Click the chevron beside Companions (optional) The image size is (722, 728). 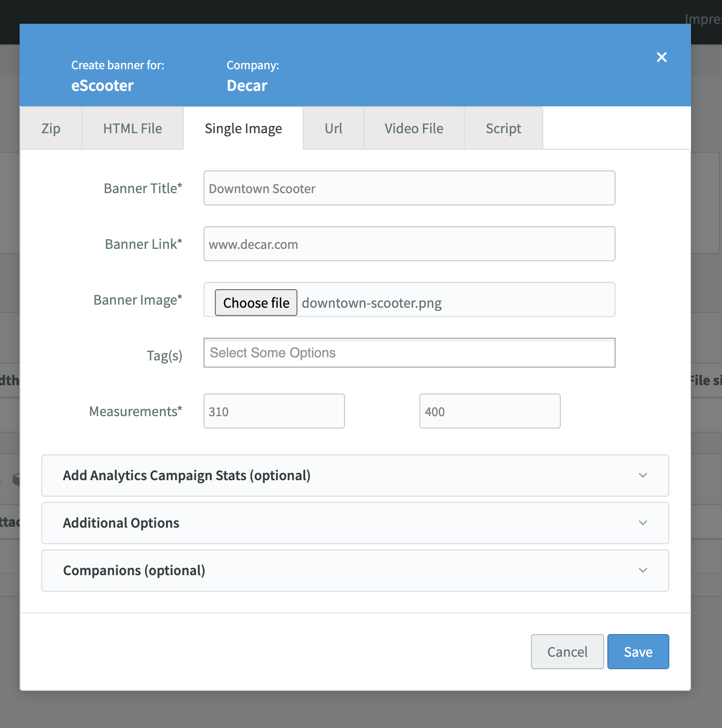click(643, 571)
